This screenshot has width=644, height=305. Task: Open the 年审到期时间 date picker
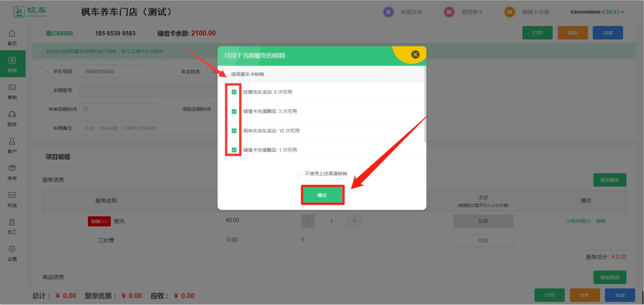[x=116, y=109]
